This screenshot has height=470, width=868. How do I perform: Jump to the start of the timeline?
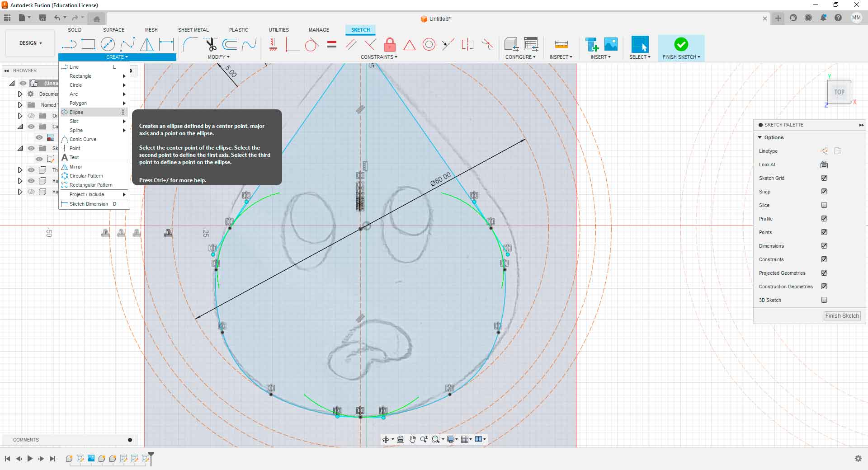(x=7, y=458)
